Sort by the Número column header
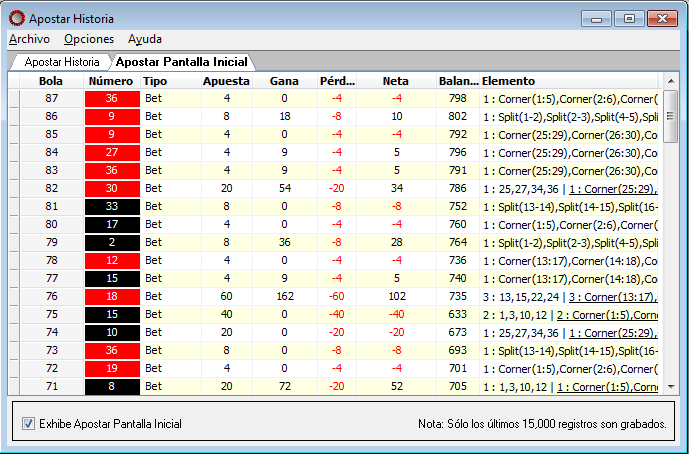 pyautogui.click(x=111, y=81)
